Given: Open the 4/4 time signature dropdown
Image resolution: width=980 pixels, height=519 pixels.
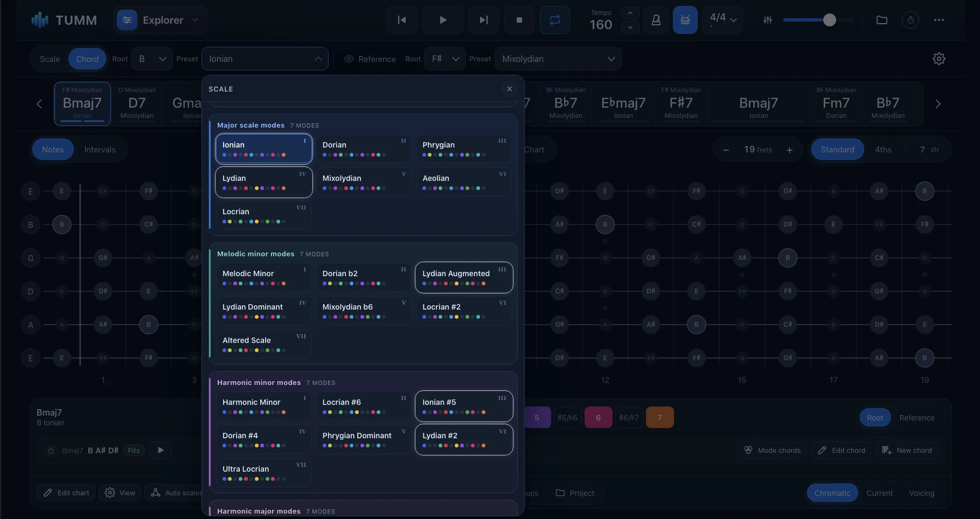Looking at the screenshot, I should (722, 20).
